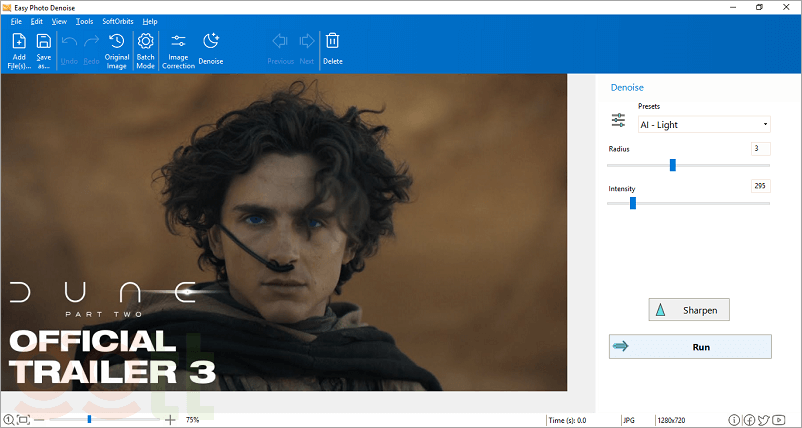Delete the current image

point(332,48)
